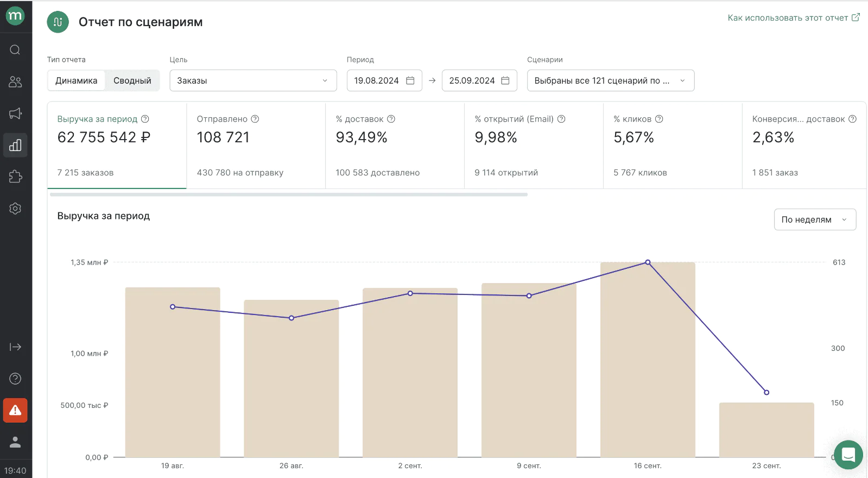
Task: Click the 100 583 доставлено text
Action: point(377,173)
